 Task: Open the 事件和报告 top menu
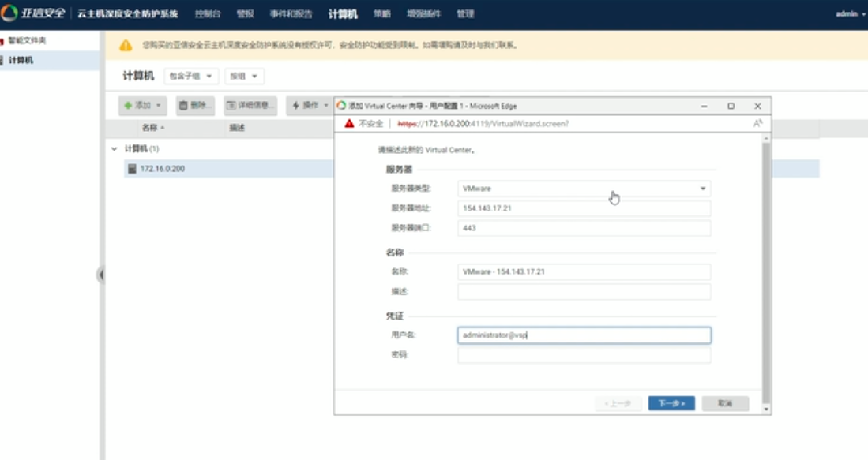[291, 14]
